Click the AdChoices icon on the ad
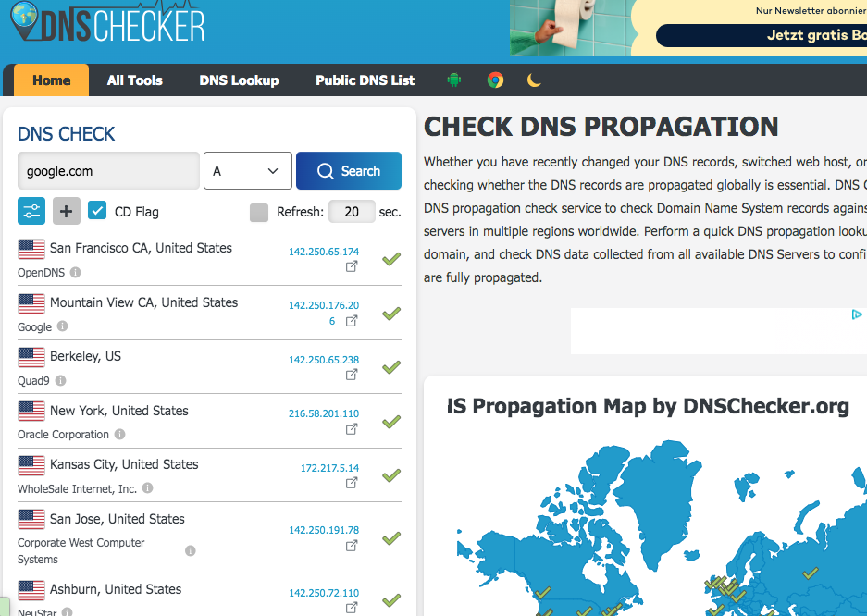This screenshot has width=867, height=616. pos(857,314)
